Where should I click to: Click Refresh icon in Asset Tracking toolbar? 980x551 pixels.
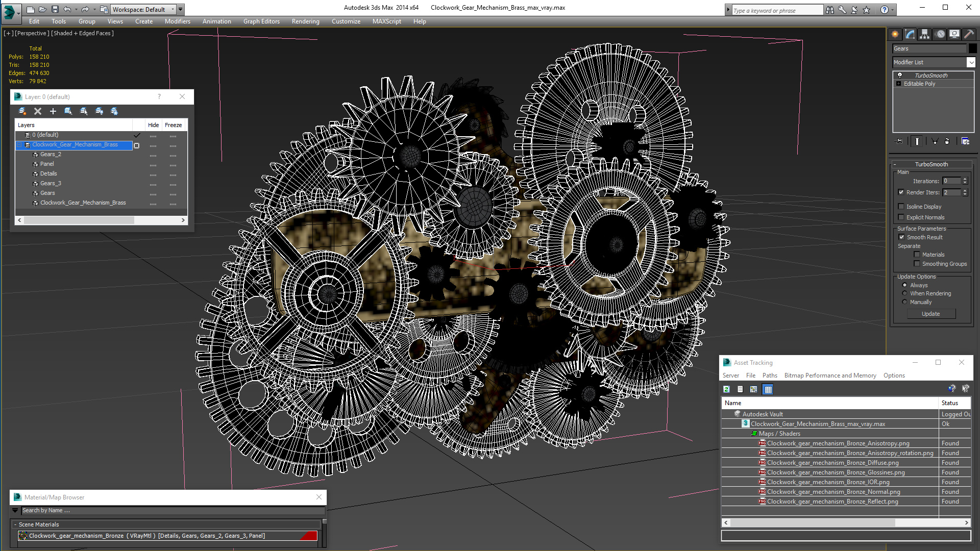(726, 389)
